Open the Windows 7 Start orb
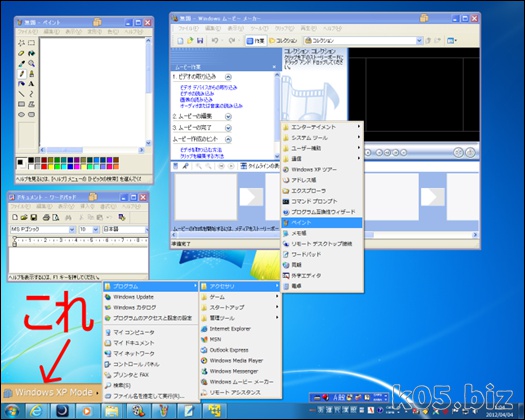 click(11, 411)
